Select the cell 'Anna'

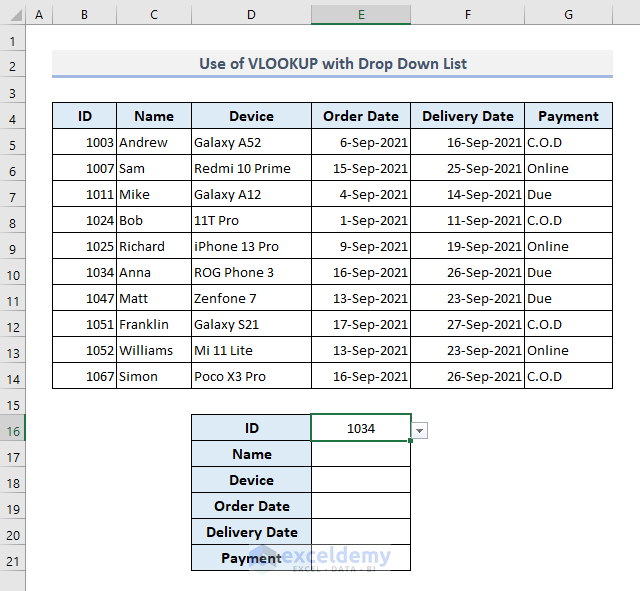coord(154,272)
